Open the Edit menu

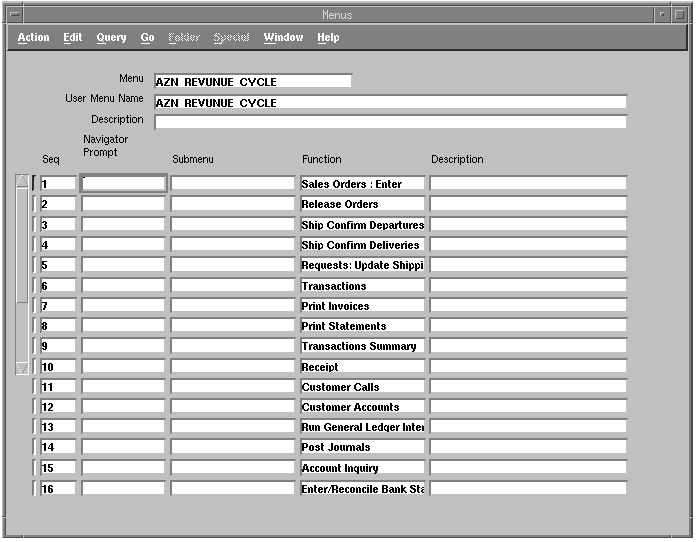pos(72,37)
